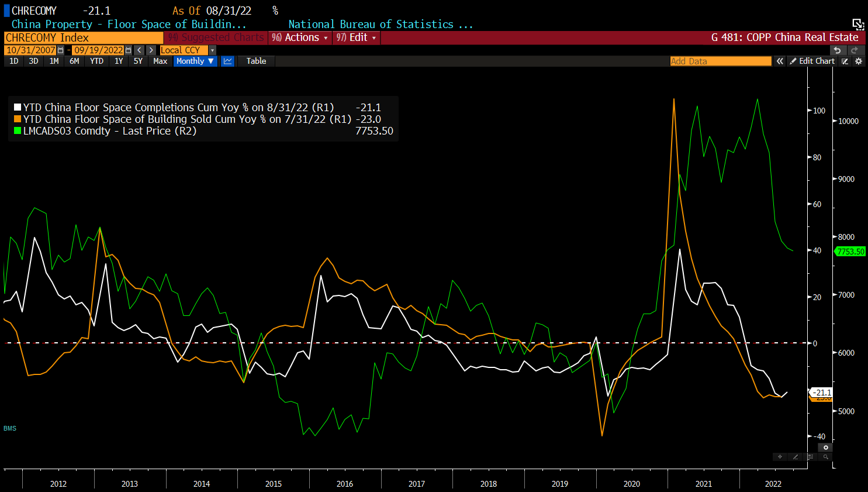
Task: Click the pop-out window icon at top right
Action: [857, 24]
